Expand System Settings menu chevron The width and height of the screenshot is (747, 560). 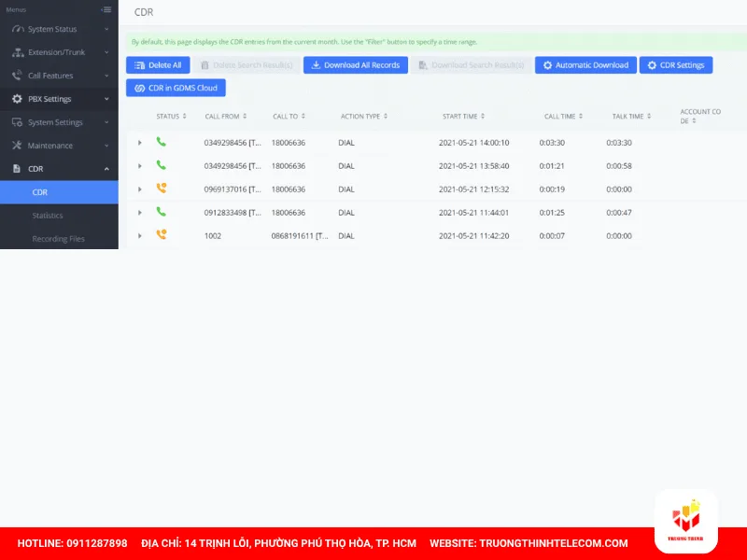click(x=106, y=122)
